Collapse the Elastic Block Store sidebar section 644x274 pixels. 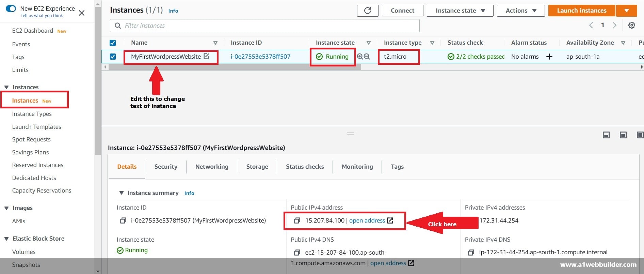pyautogui.click(x=6, y=239)
